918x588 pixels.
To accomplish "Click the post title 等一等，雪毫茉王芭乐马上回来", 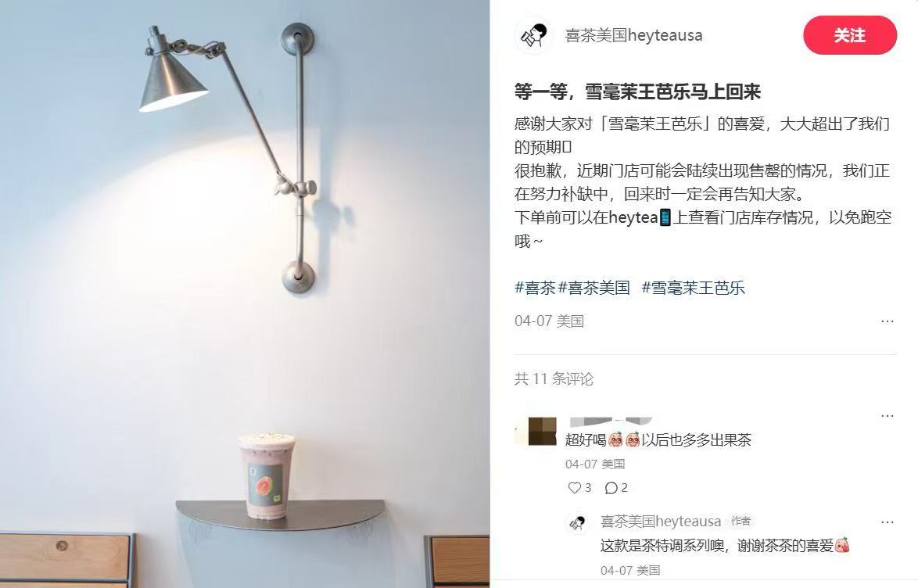I will point(637,92).
